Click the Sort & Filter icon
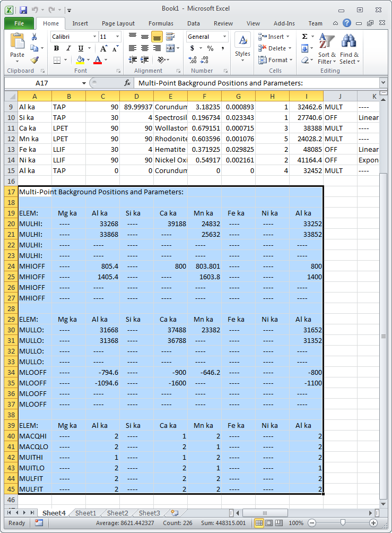392x533 pixels. click(x=327, y=41)
